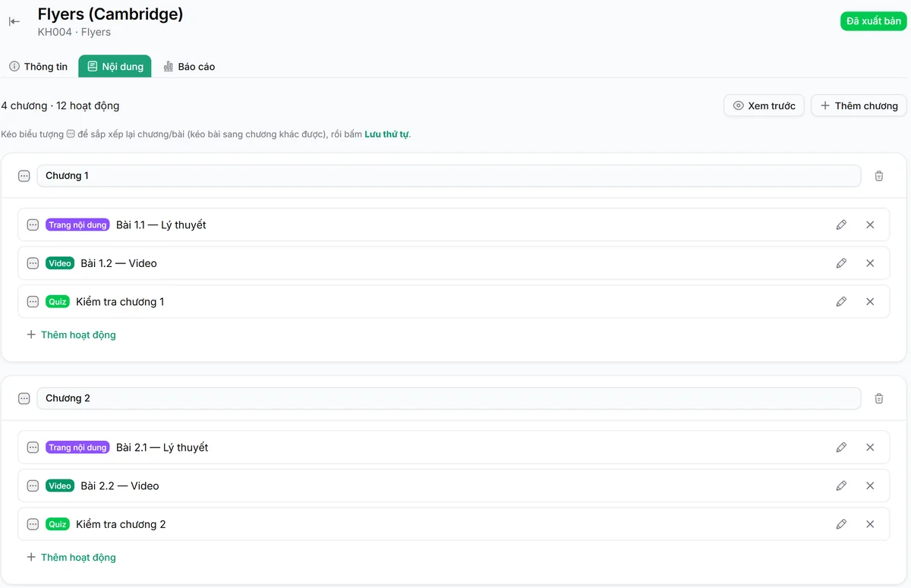Add activity under Chương 1
Screen dimensions: 911x588
pyautogui.click(x=71, y=335)
